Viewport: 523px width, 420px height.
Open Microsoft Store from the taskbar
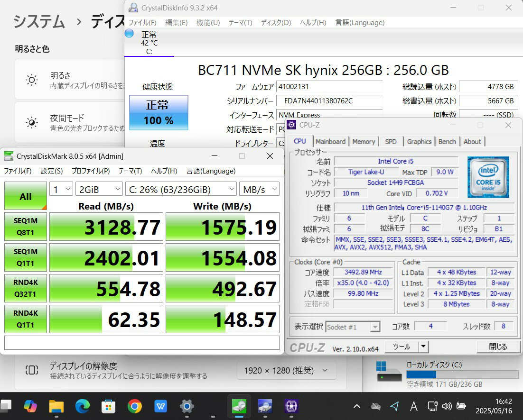tap(109, 406)
